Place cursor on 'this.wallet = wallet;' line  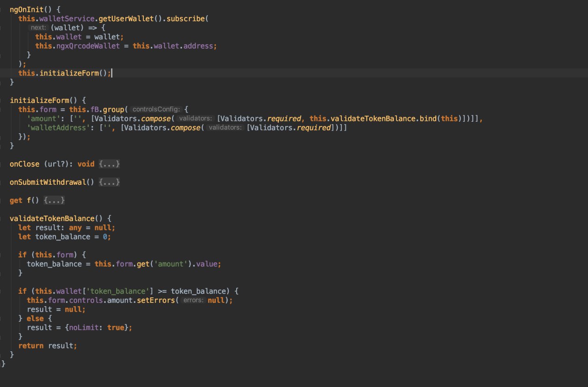click(79, 37)
